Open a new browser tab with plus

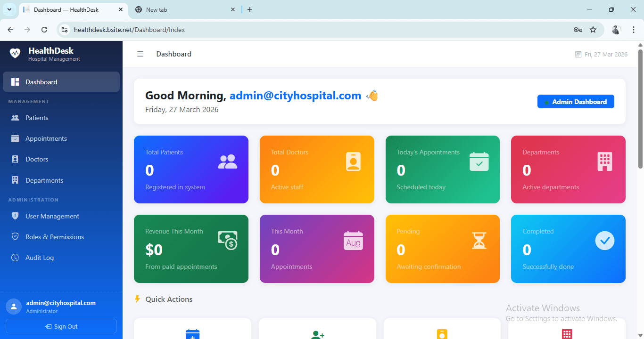[x=250, y=9]
